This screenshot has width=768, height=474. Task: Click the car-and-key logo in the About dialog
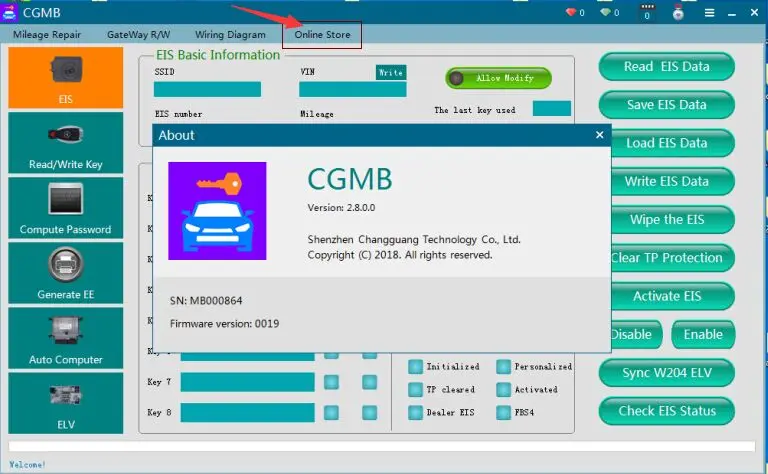217,211
